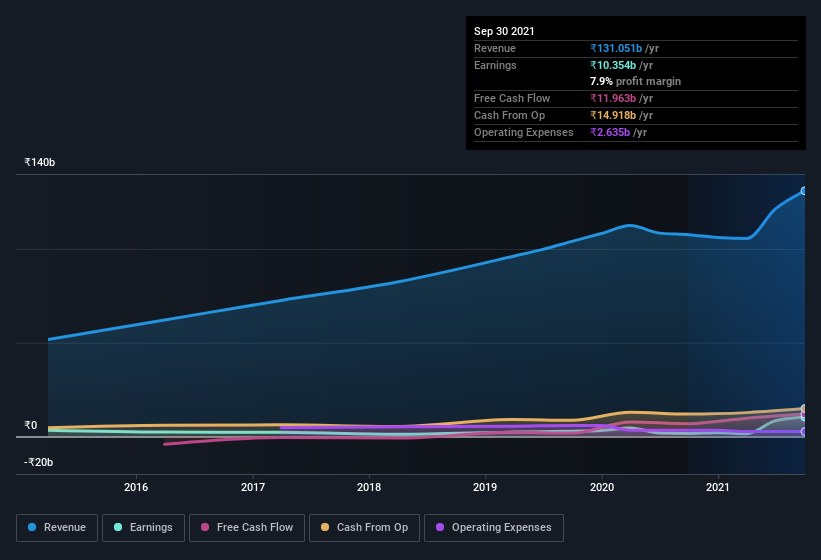Toggle the Free Cash Flow legend button
Viewport: 821px width, 560px height.
tap(247, 528)
